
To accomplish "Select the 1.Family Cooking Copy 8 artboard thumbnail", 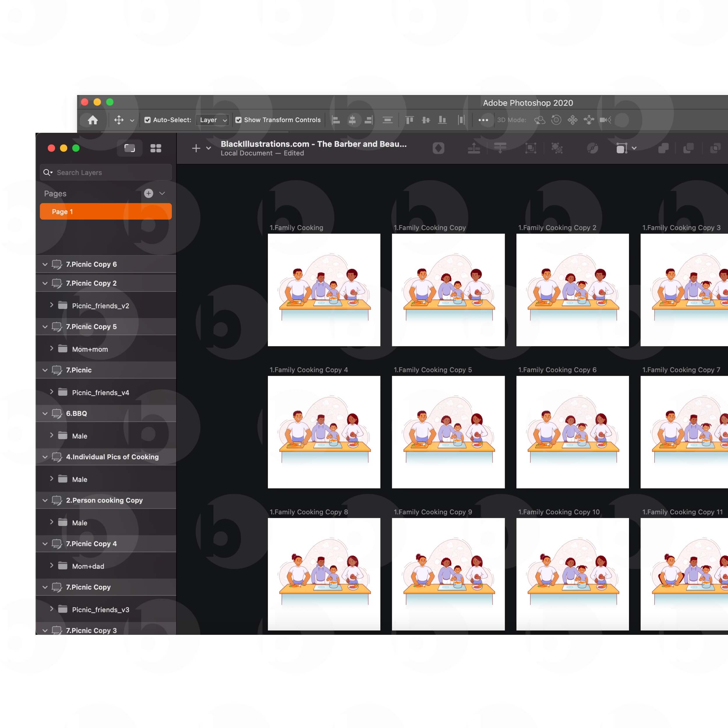I will point(324,573).
